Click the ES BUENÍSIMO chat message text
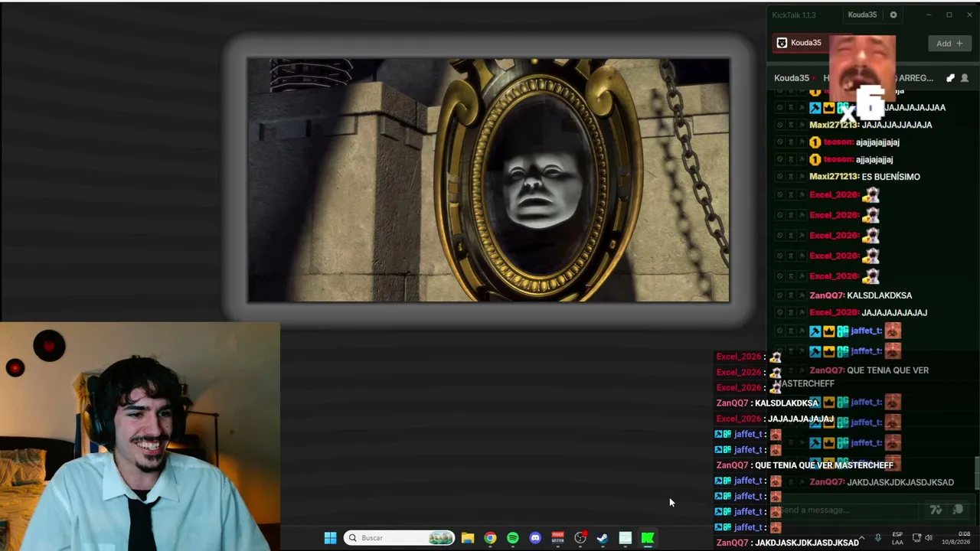This screenshot has width=980, height=551. tap(891, 177)
